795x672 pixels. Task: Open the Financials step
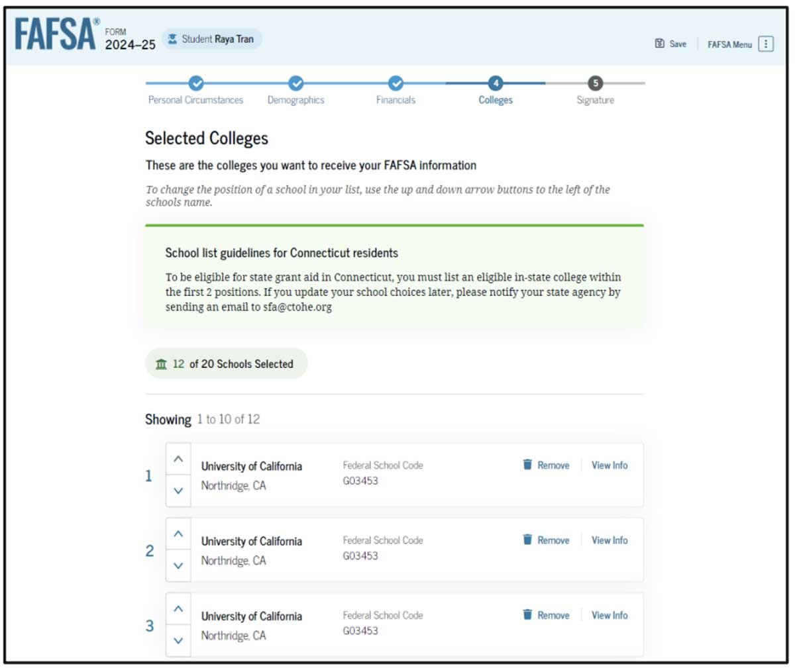point(396,100)
